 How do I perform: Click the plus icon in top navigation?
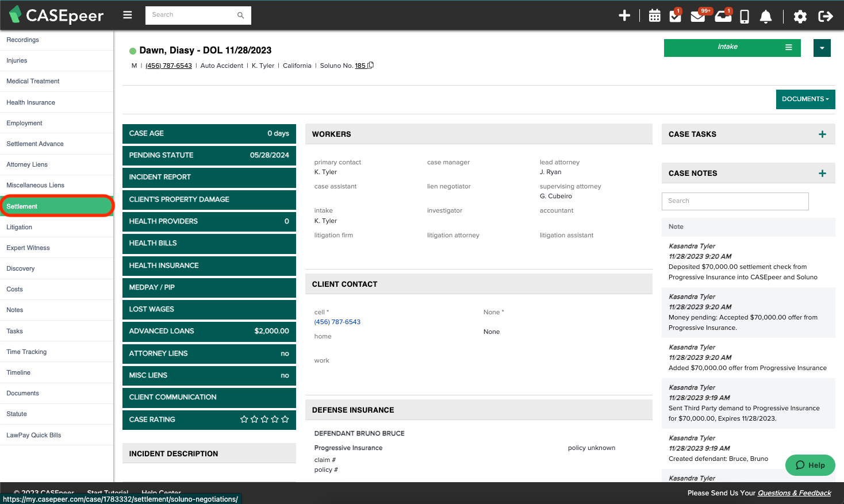coord(624,16)
